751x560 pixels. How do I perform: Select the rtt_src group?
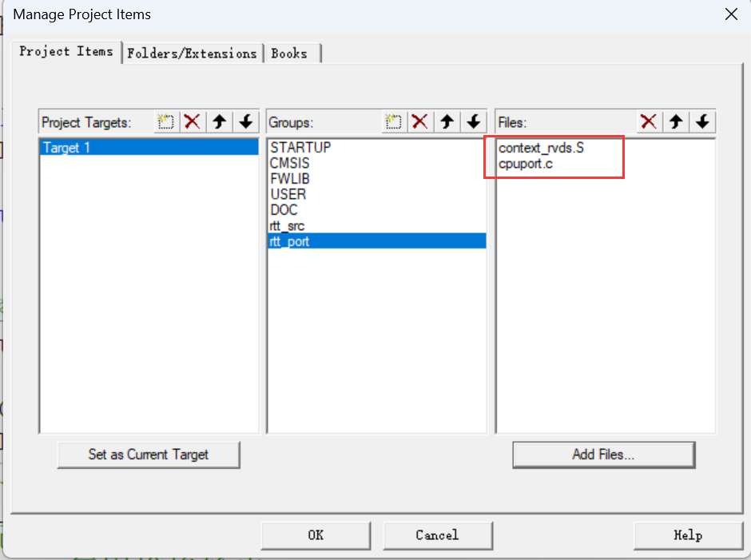(376, 225)
